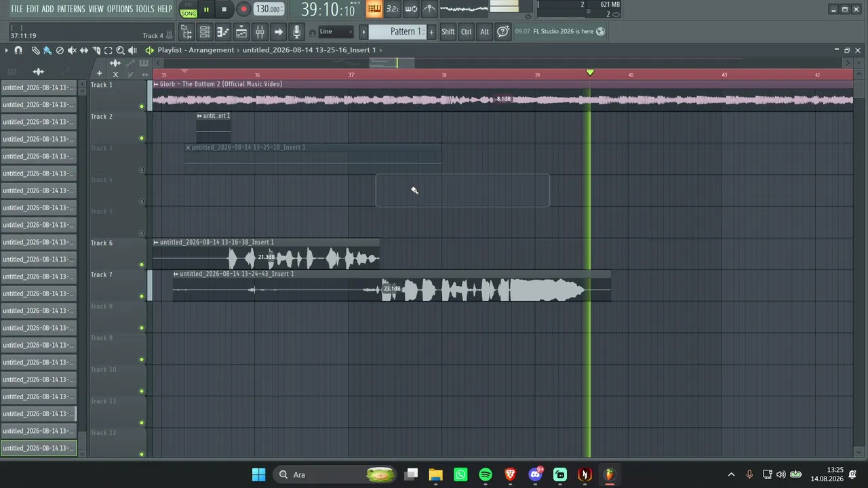The width and height of the screenshot is (868, 488).
Task: Select the Slip tool
Action: click(84, 50)
